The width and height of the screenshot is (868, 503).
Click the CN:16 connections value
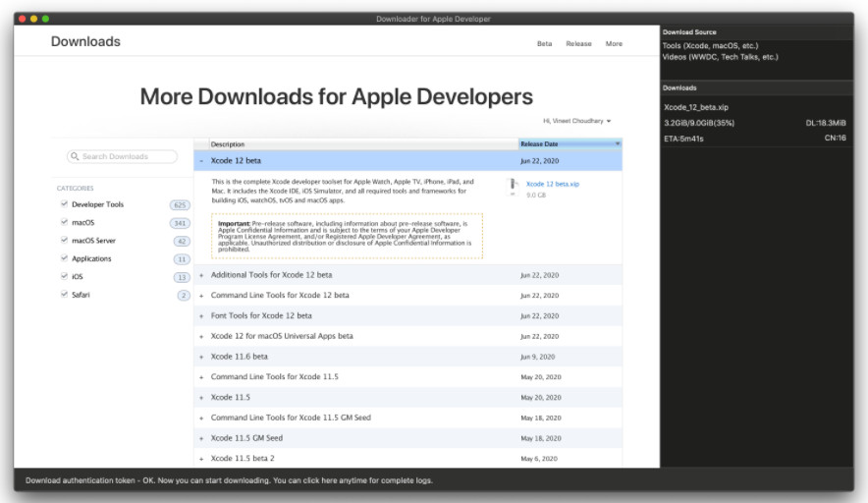835,138
